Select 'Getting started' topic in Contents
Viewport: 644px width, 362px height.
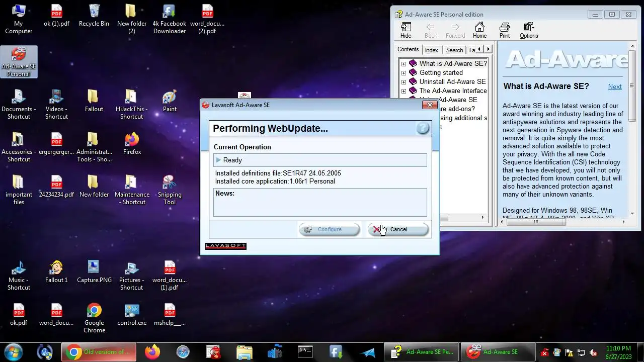(441, 72)
